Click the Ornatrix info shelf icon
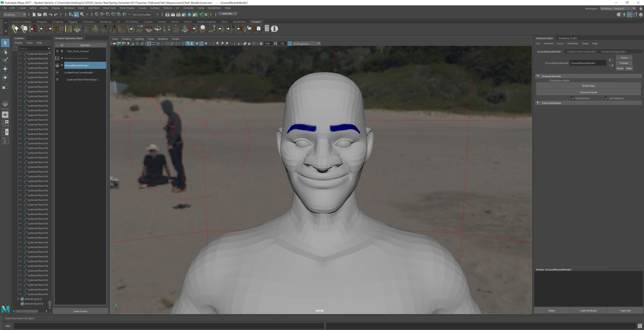Image resolution: width=644 pixels, height=330 pixels. (274, 29)
